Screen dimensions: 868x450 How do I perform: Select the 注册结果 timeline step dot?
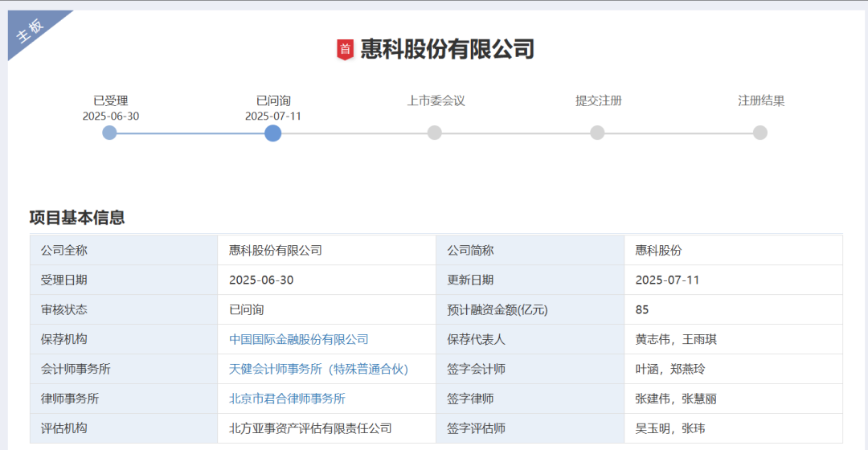point(760,133)
